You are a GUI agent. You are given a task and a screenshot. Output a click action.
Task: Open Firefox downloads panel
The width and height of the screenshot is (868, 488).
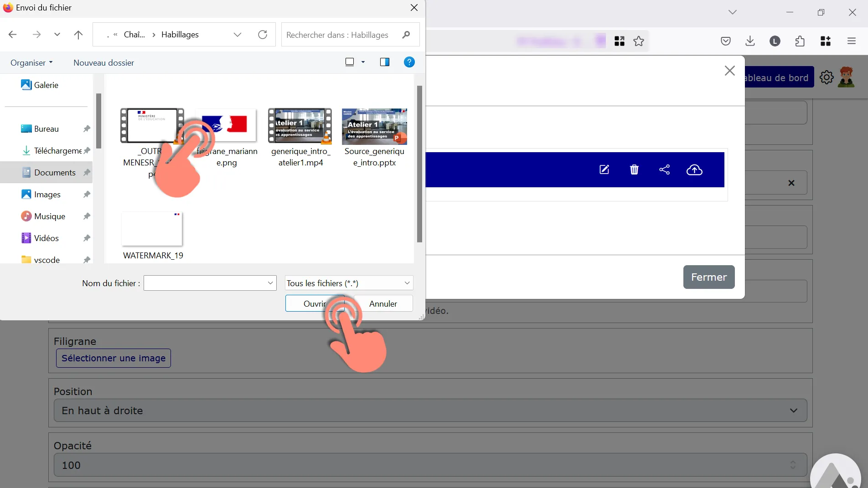pos(750,41)
